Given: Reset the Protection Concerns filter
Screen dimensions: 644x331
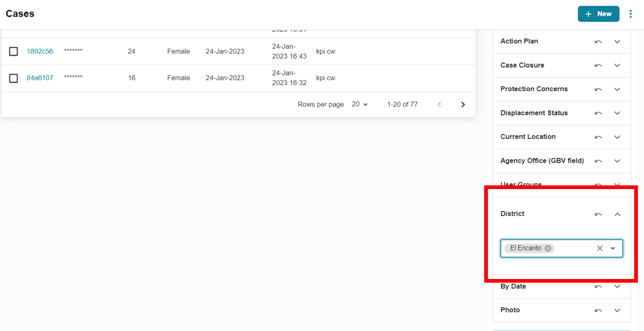Looking at the screenshot, I should tap(599, 89).
